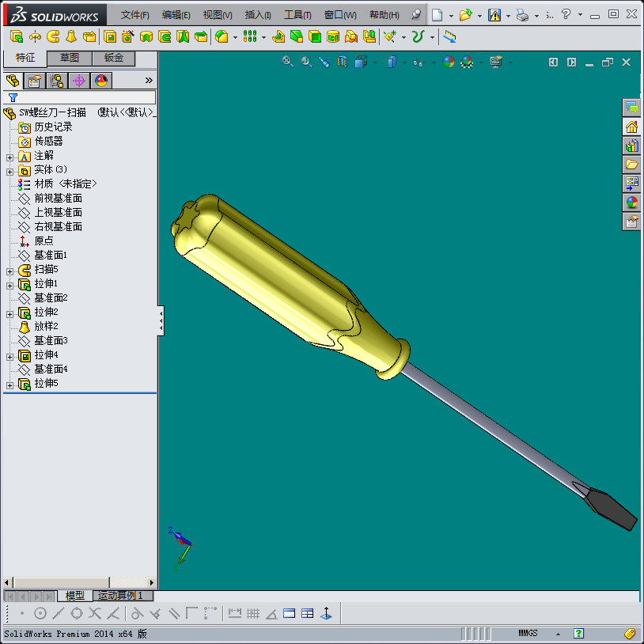The image size is (644, 644).
Task: Open the 编辑(E) menu
Action: coord(176,15)
